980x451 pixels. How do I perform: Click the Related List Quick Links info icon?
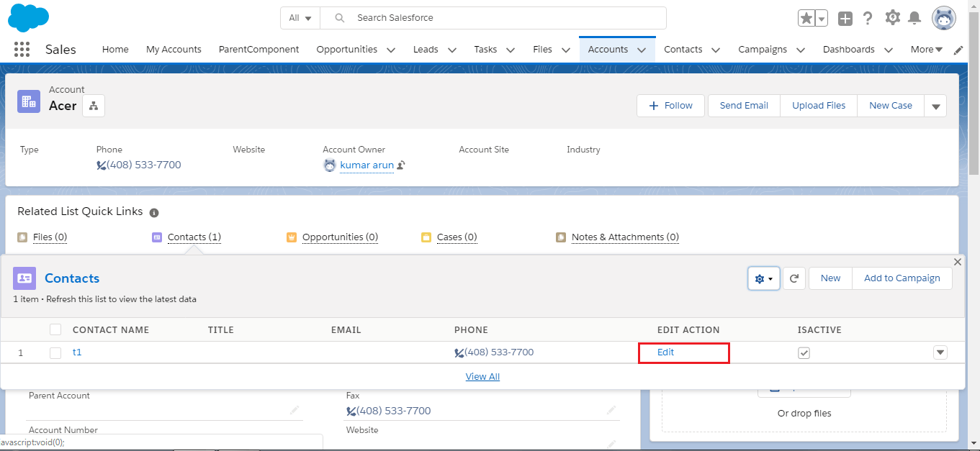click(154, 213)
